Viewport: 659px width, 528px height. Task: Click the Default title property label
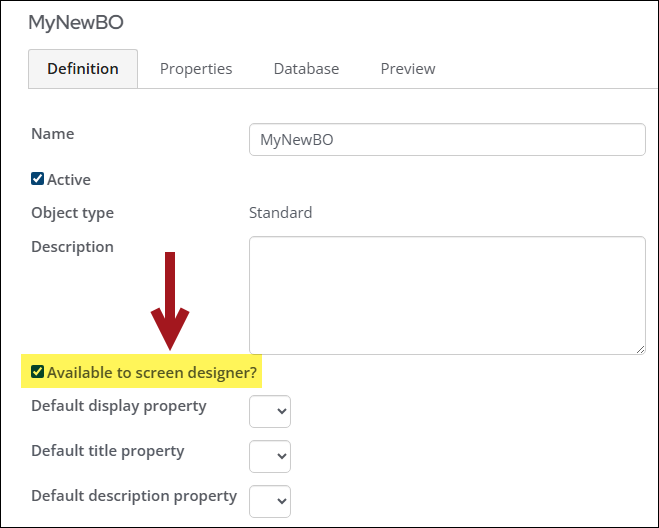click(108, 451)
